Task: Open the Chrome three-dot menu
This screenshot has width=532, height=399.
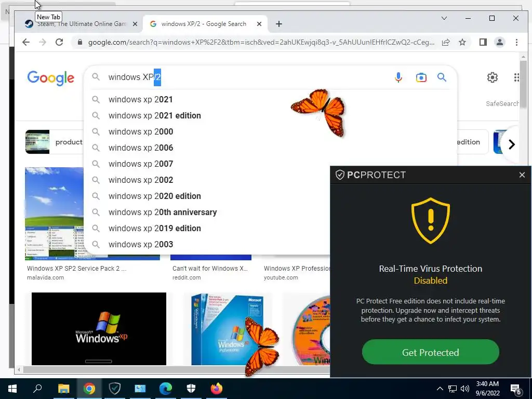Action: click(516, 42)
